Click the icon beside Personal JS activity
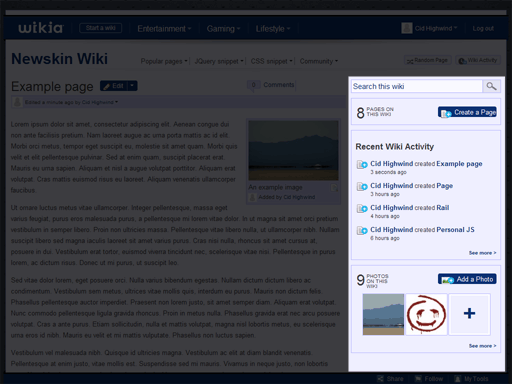The image size is (512, 384). [362, 230]
